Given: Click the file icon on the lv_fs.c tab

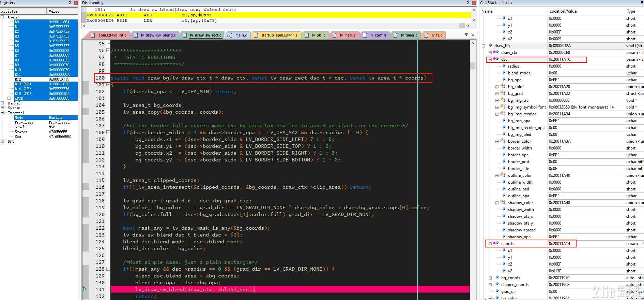Looking at the screenshot, I should coord(426,35).
